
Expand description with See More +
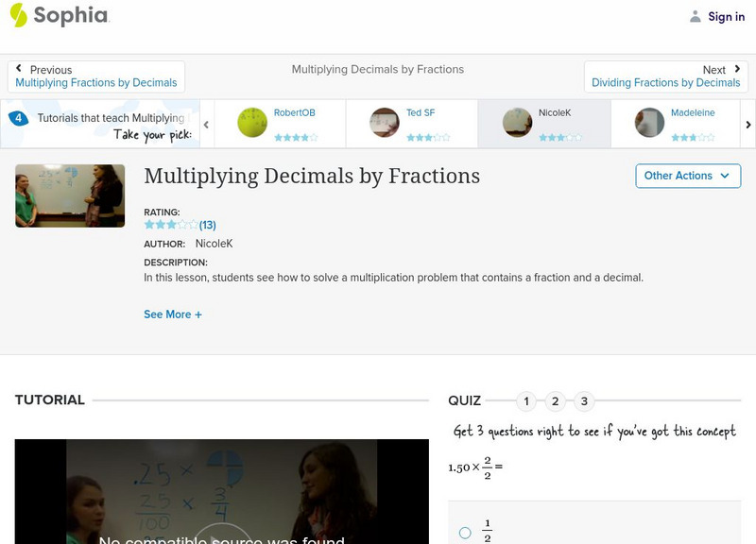[x=173, y=314]
